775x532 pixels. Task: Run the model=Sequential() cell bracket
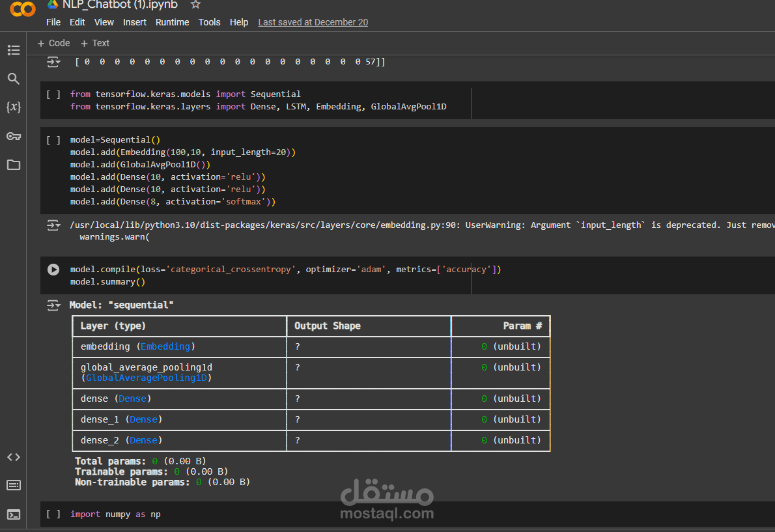pos(53,140)
